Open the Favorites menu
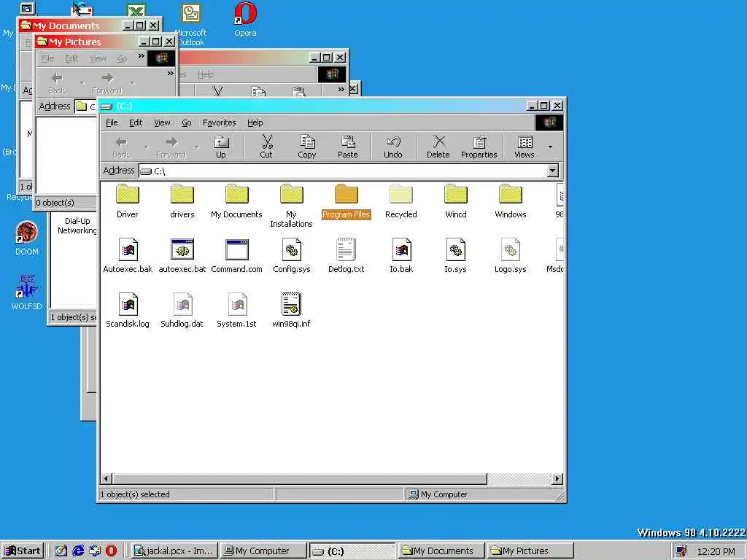The image size is (747, 560). [219, 122]
